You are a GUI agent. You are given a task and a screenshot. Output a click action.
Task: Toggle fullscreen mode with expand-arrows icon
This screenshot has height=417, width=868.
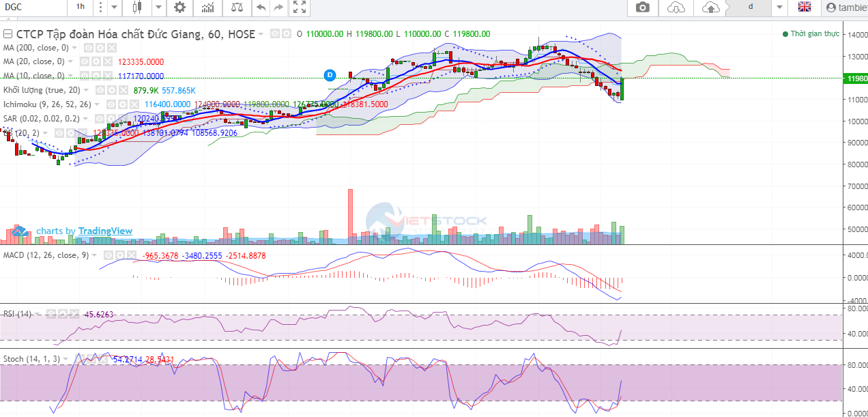299,8
